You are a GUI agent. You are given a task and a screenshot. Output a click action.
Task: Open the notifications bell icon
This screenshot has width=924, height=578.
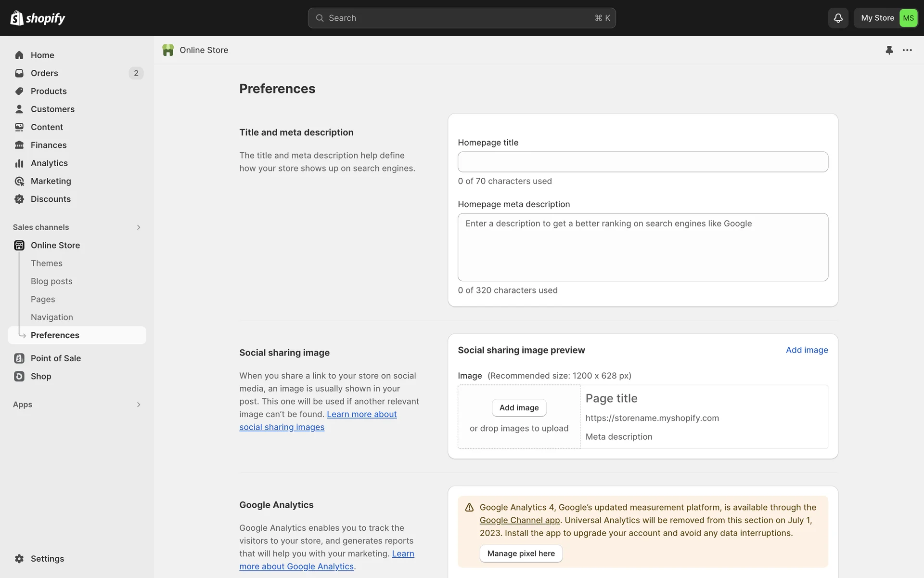[x=838, y=18]
